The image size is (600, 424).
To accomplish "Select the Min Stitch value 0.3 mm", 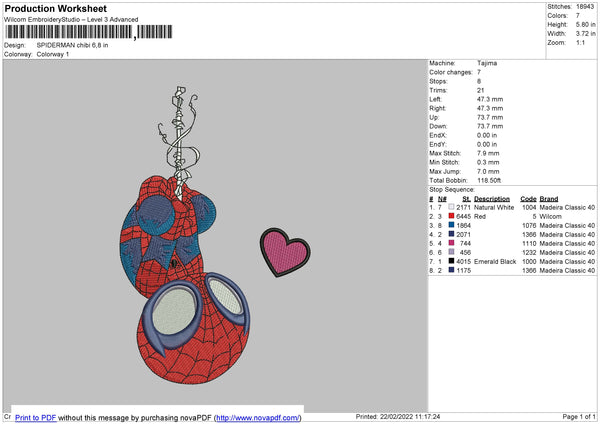I will click(x=488, y=162).
